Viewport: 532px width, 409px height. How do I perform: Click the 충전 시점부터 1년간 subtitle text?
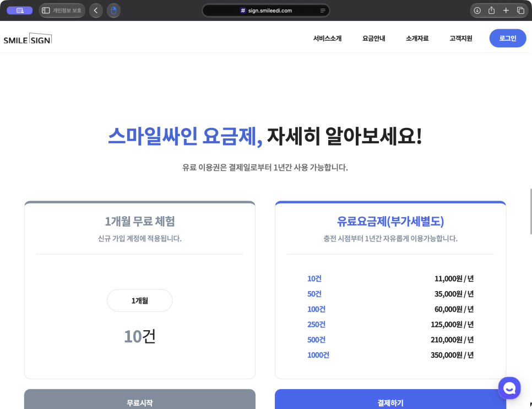point(390,239)
